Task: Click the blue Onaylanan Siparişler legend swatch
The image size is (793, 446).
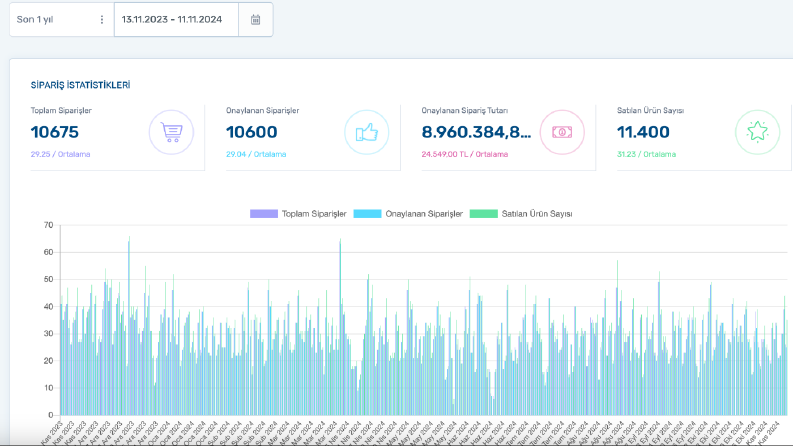Action: point(367,214)
